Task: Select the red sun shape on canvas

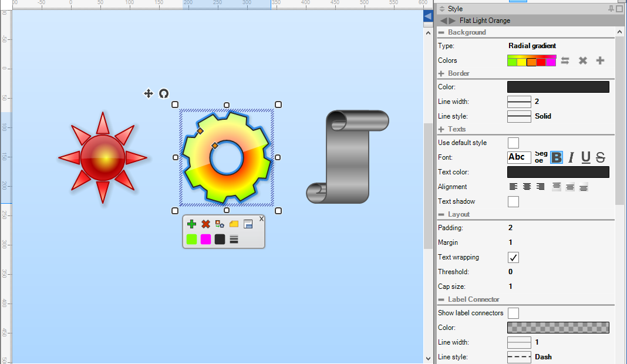Action: coord(103,157)
